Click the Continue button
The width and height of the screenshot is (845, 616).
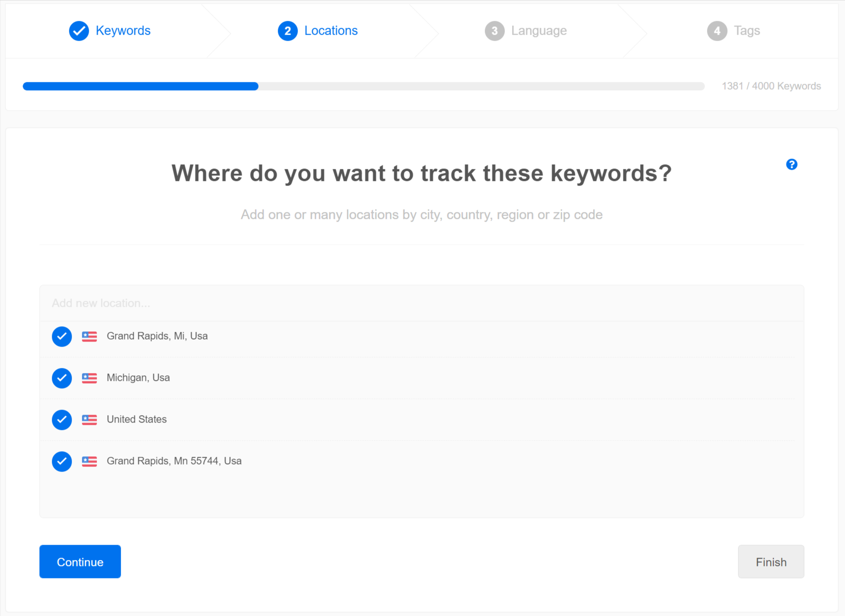coord(80,561)
